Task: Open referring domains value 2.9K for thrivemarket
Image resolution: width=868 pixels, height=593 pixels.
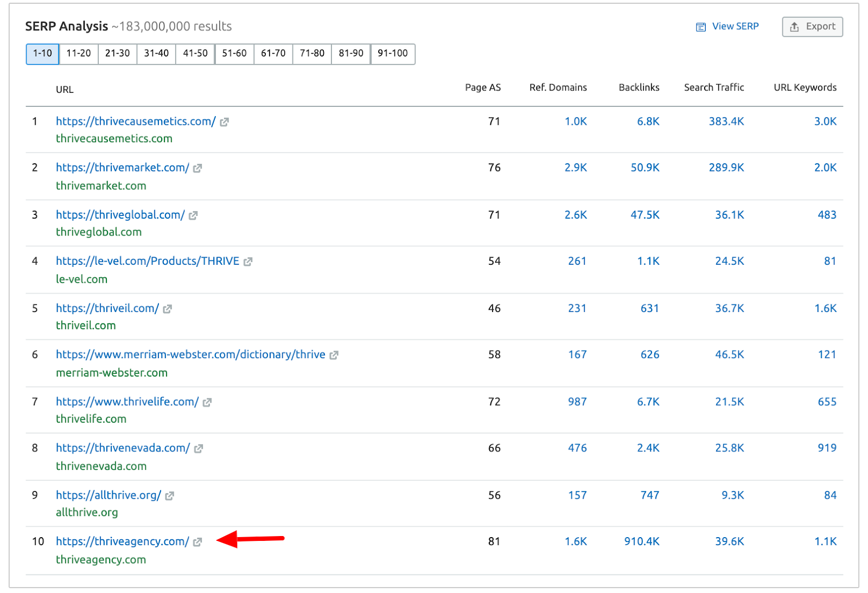Action: [x=576, y=168]
